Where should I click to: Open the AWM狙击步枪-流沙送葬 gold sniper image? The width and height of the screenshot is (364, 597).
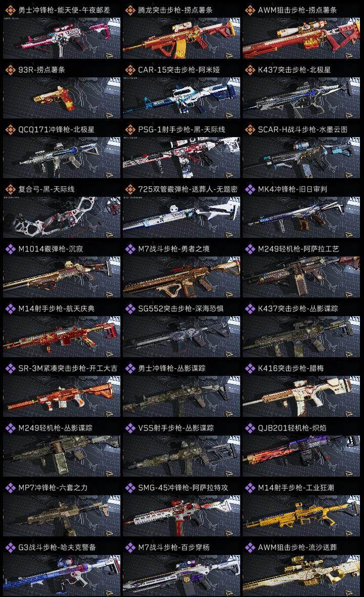(301, 575)
